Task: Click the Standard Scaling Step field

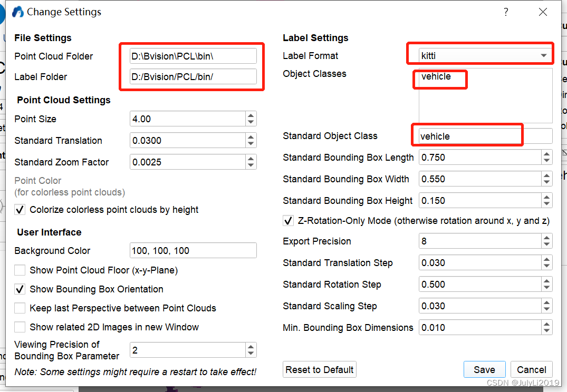Action: point(480,306)
